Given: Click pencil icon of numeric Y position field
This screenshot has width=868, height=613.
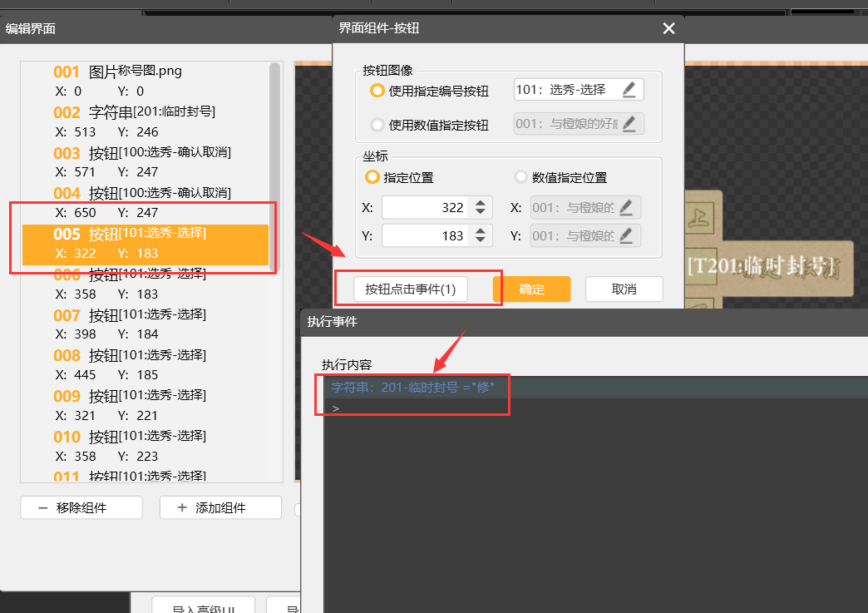Looking at the screenshot, I should click(628, 235).
